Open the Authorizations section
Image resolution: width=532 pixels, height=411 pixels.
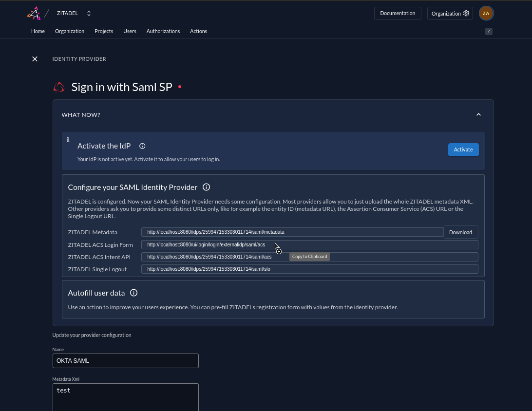(x=163, y=31)
